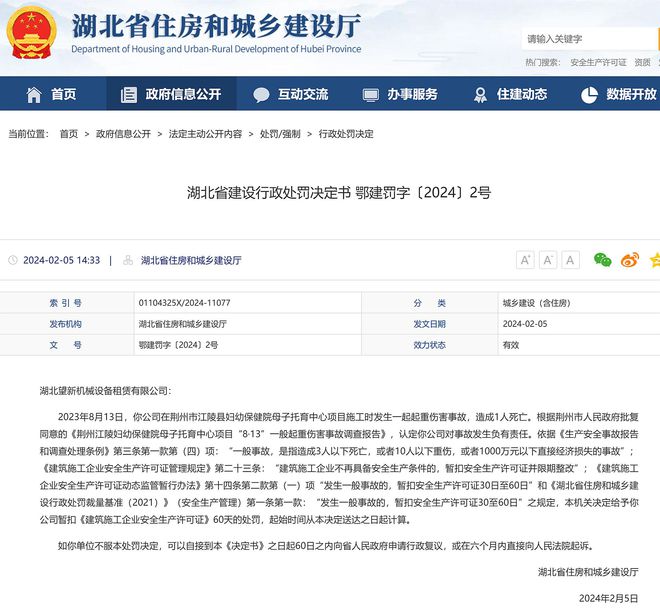The image size is (660, 615).
Task: Decrease font size with the A- button
Action: pos(548,260)
